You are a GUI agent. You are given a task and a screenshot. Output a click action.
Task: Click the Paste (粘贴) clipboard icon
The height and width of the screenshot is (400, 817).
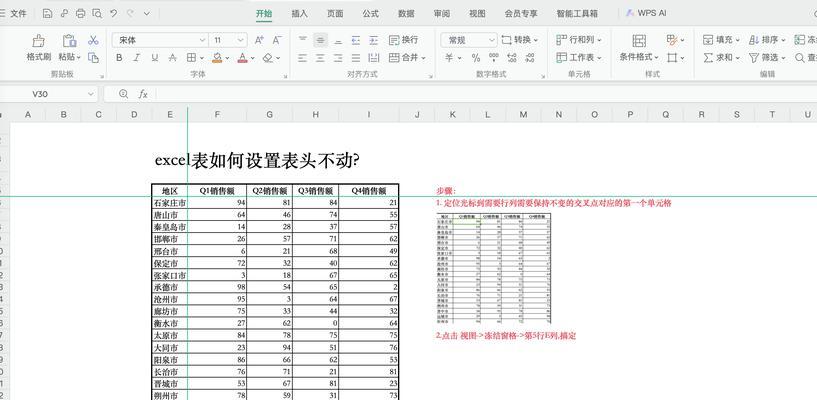pyautogui.click(x=69, y=41)
